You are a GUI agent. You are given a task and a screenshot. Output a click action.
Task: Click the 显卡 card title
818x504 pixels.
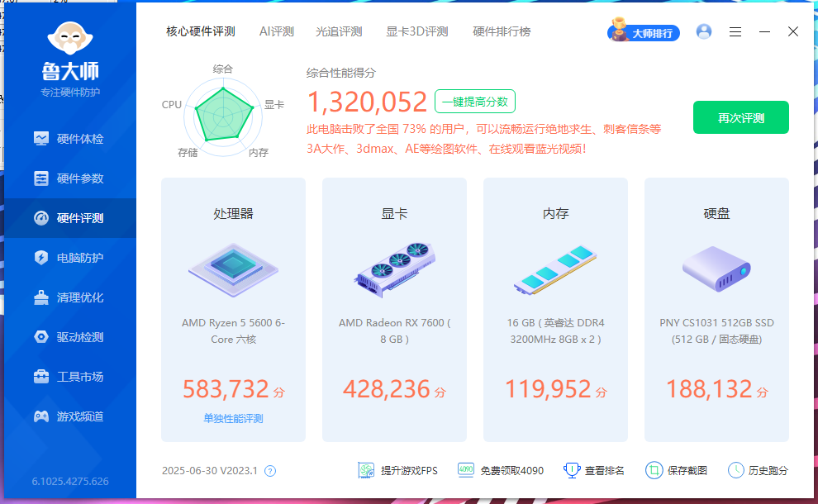[x=394, y=213]
